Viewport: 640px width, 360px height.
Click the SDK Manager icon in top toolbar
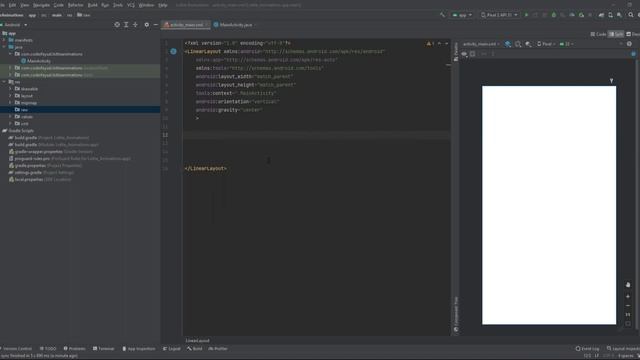pos(620,15)
